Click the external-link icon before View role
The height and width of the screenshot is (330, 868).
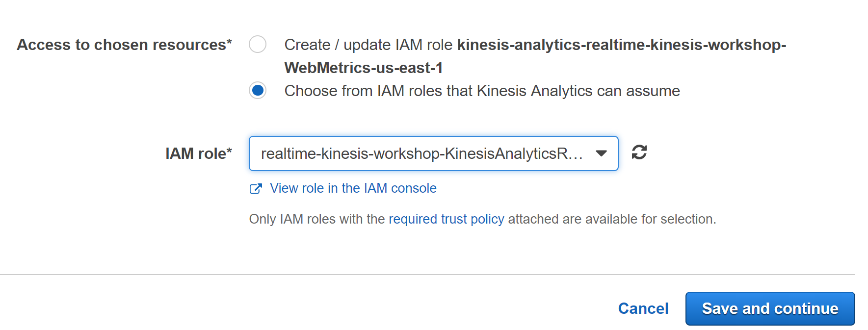coord(256,189)
